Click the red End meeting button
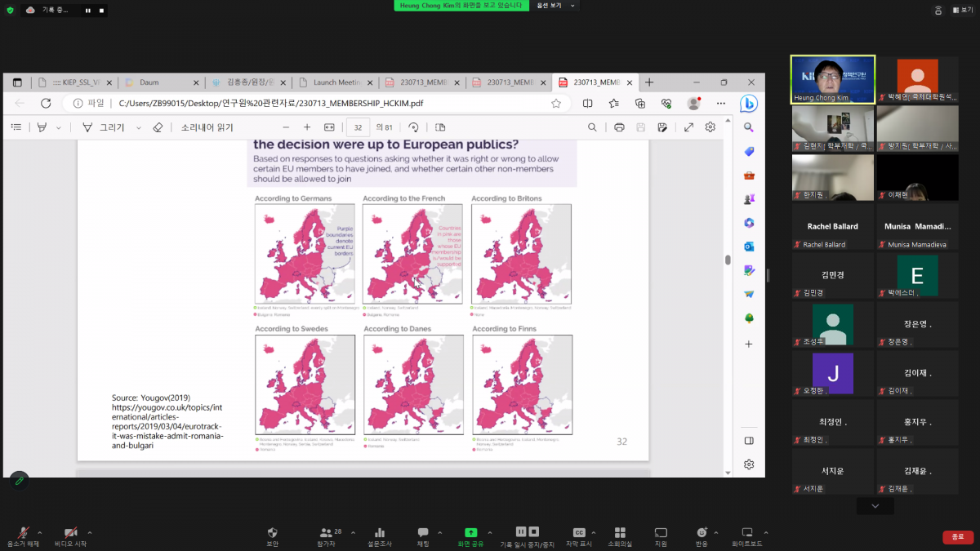 point(957,537)
